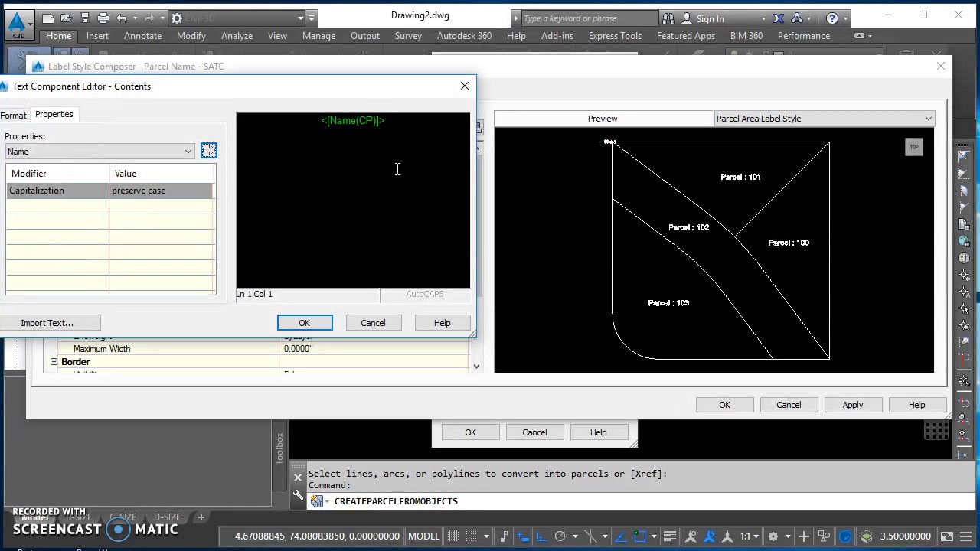Toggle hardware acceleration blue circle icon

(845, 536)
